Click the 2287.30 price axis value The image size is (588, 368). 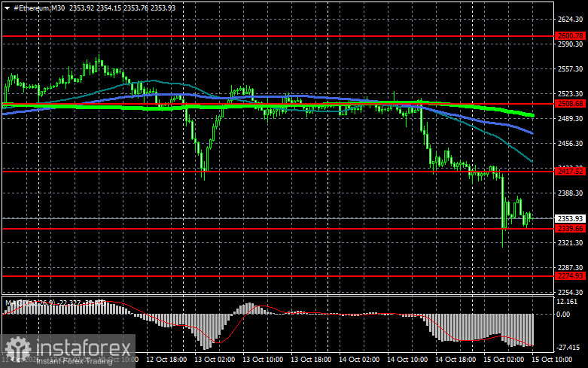570,268
